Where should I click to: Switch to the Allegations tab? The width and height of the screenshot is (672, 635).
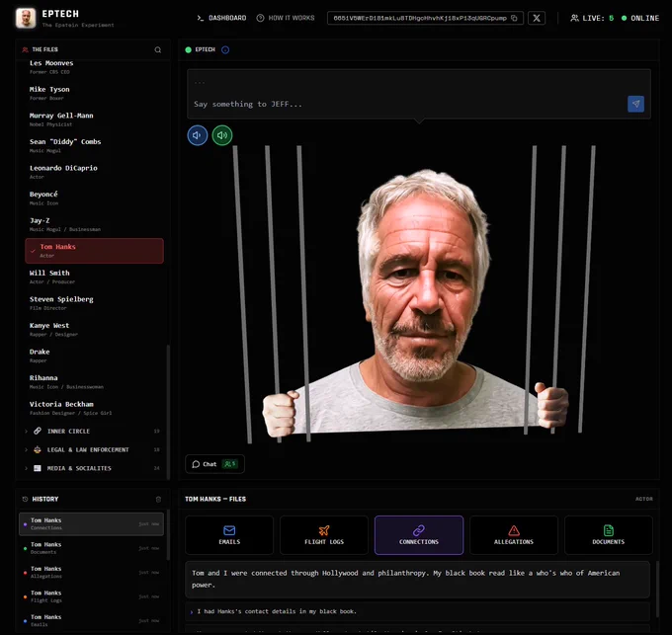tap(514, 535)
